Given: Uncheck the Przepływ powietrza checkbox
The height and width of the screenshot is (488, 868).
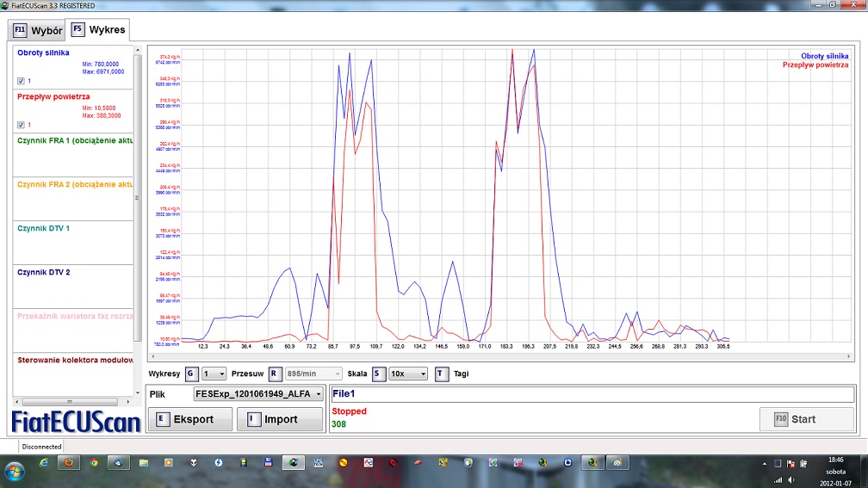Looking at the screenshot, I should point(22,125).
